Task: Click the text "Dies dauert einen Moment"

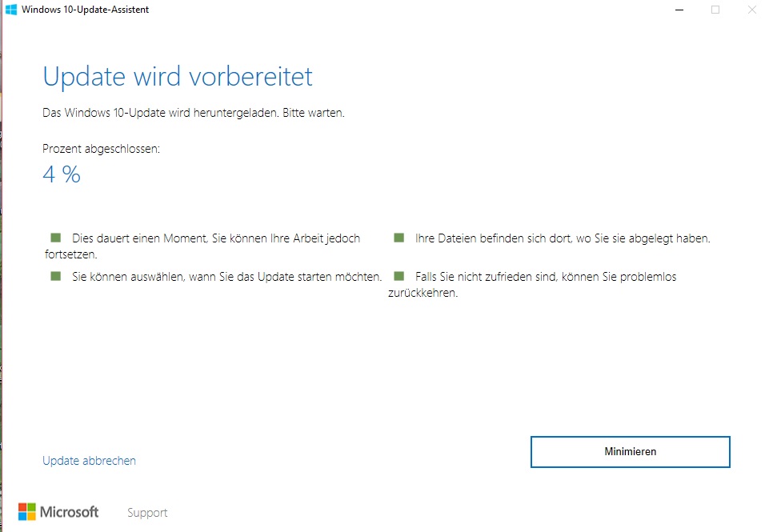Action: click(x=140, y=238)
